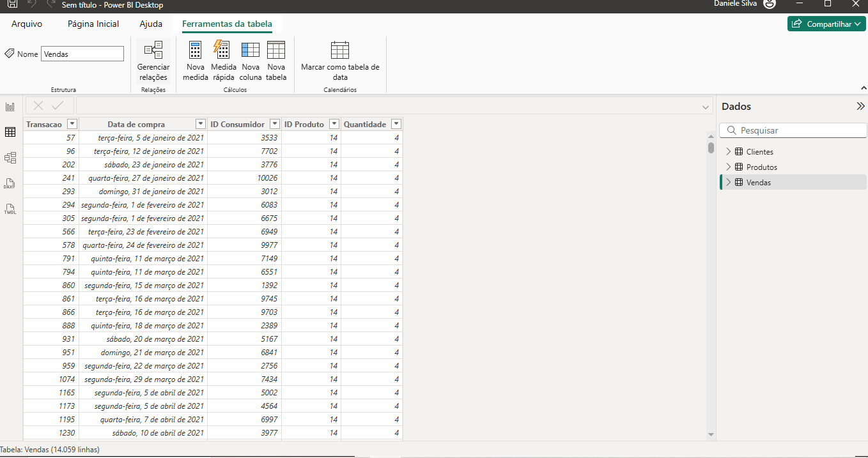The image size is (868, 458).
Task: Select the Data de compra column header
Action: click(136, 124)
